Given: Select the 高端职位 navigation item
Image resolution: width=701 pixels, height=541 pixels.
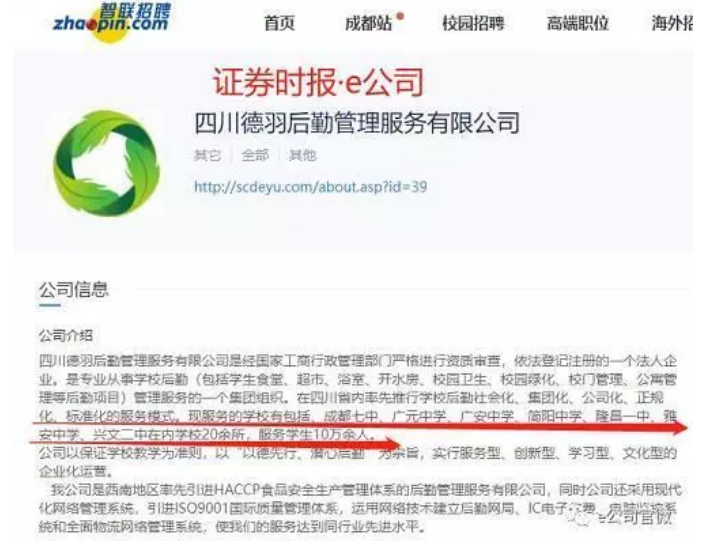Looking at the screenshot, I should 578,23.
